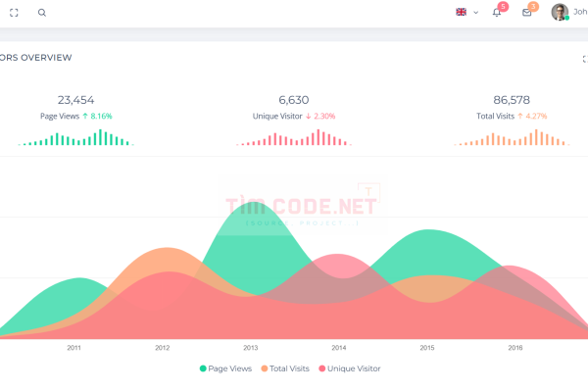This screenshot has height=392, width=588.
Task: Click the 2011 x-axis label
Action: tap(73, 348)
